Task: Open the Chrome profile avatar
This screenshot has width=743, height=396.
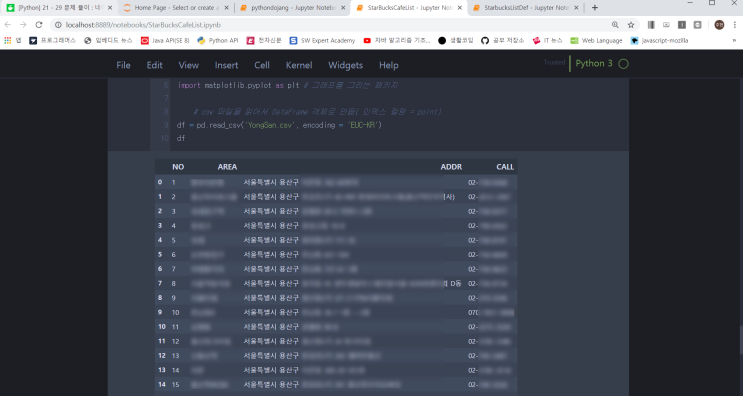Action: pyautogui.click(x=719, y=25)
